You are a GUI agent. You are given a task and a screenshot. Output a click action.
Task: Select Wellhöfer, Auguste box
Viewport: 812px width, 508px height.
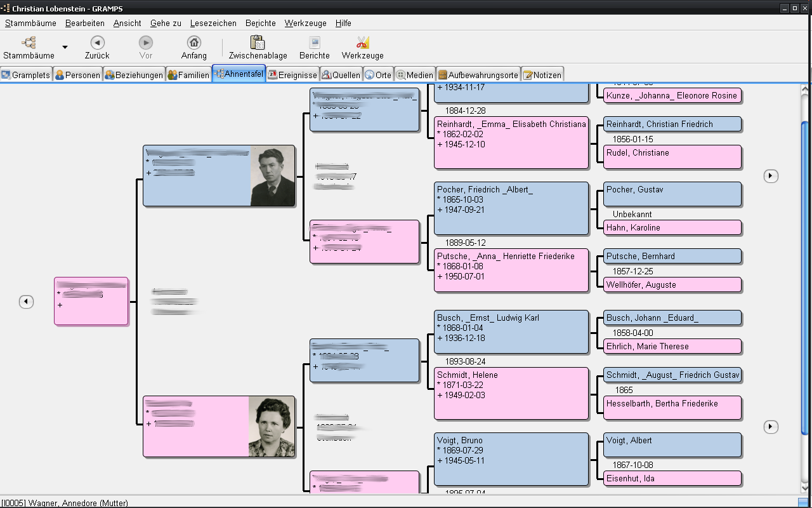pyautogui.click(x=672, y=285)
